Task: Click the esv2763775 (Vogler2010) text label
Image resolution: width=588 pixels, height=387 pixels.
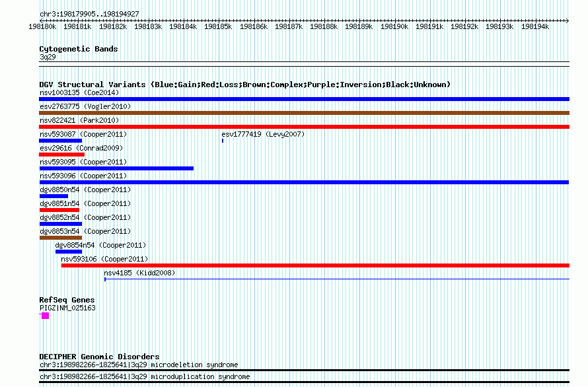Action: [85, 106]
